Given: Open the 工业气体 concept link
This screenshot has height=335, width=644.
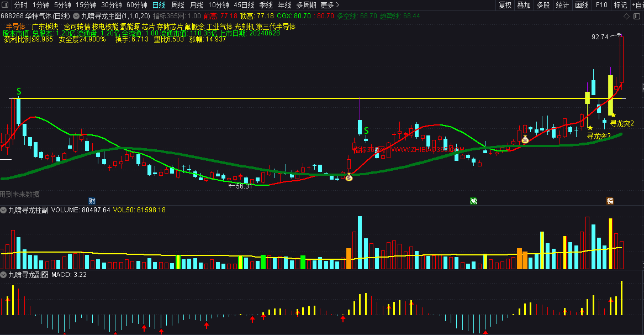Looking at the screenshot, I should point(219,27).
